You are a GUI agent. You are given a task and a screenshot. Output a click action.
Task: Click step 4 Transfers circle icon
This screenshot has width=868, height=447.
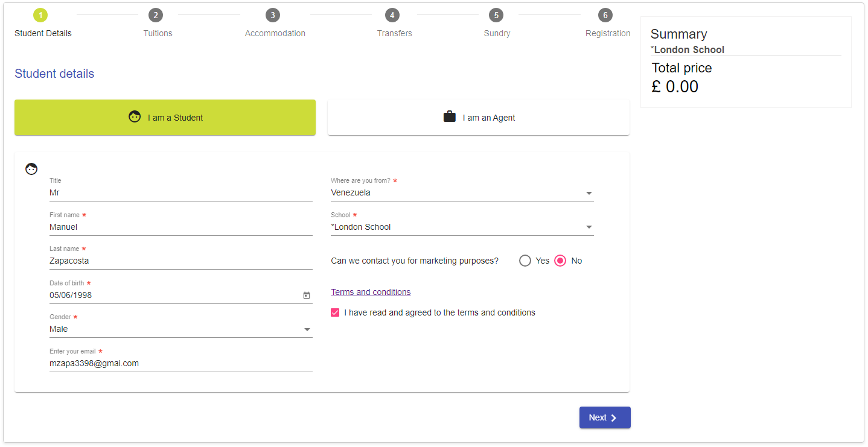tap(392, 15)
